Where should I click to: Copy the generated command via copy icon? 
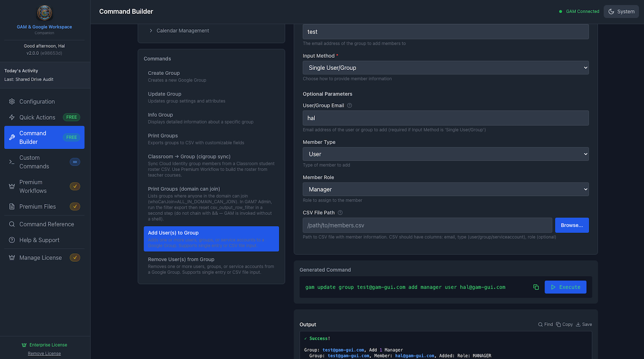536,287
